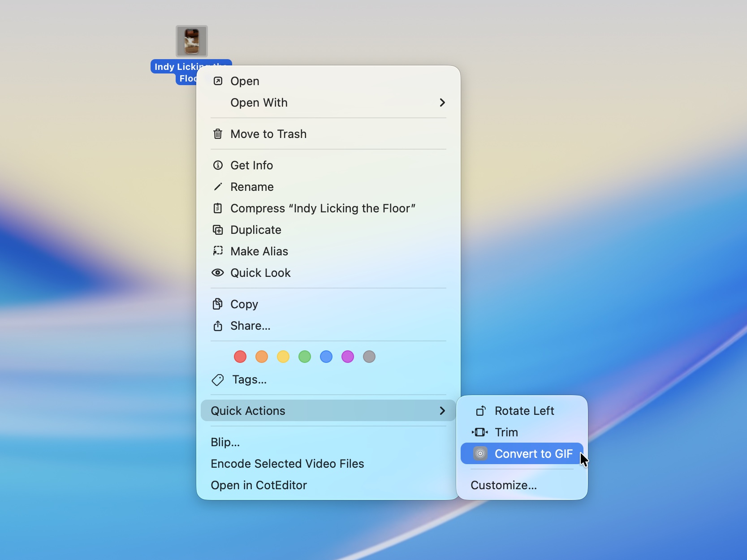Screen dimensions: 747x560
Task: Expand the Quick Actions submenu chevron
Action: [442, 411]
